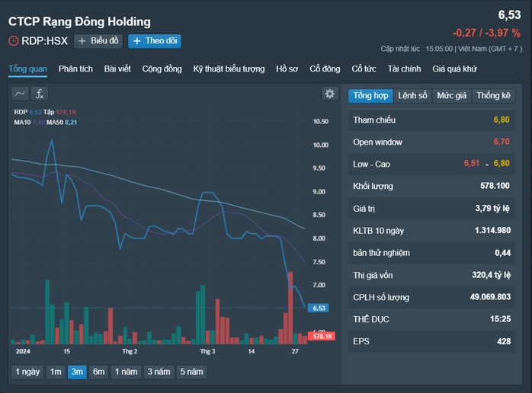Select the Tổng hợp panel tab

(370, 96)
